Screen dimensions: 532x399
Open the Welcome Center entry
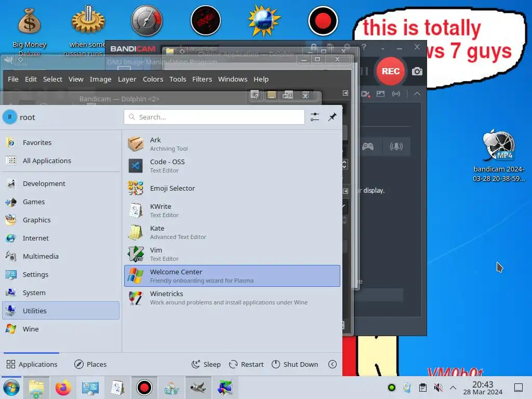pos(232,276)
